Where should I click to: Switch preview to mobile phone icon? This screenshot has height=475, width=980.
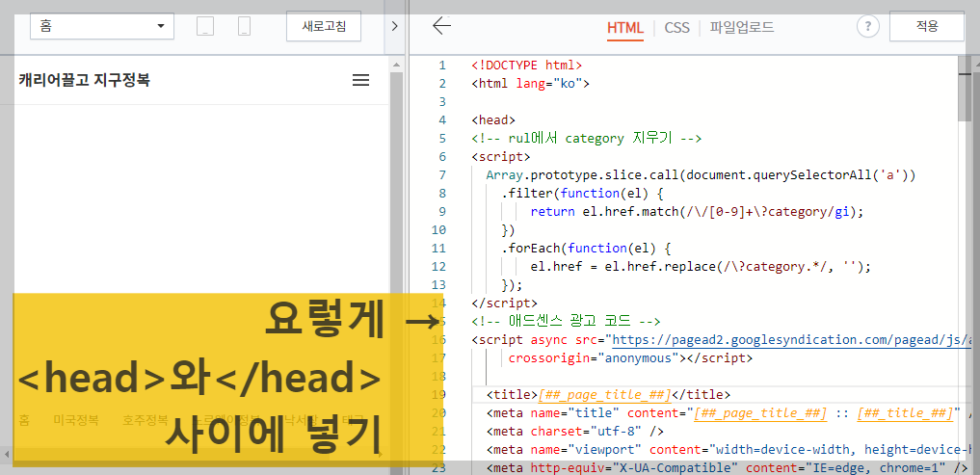pyautogui.click(x=245, y=26)
